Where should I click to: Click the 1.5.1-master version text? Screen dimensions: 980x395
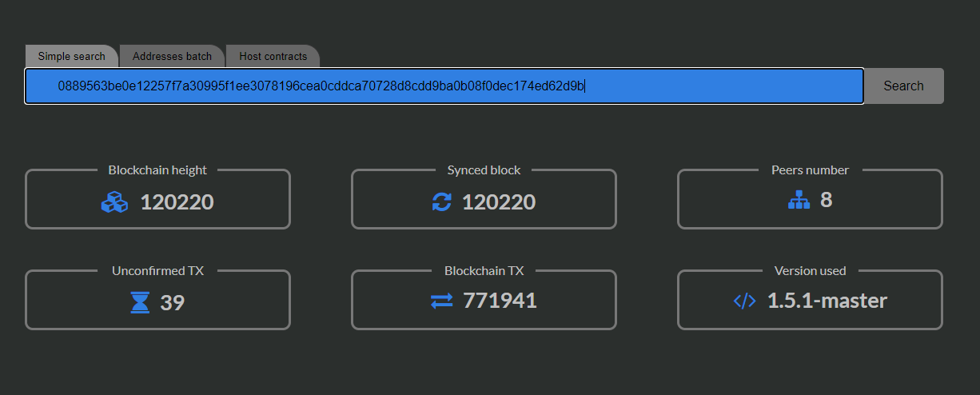pos(827,301)
